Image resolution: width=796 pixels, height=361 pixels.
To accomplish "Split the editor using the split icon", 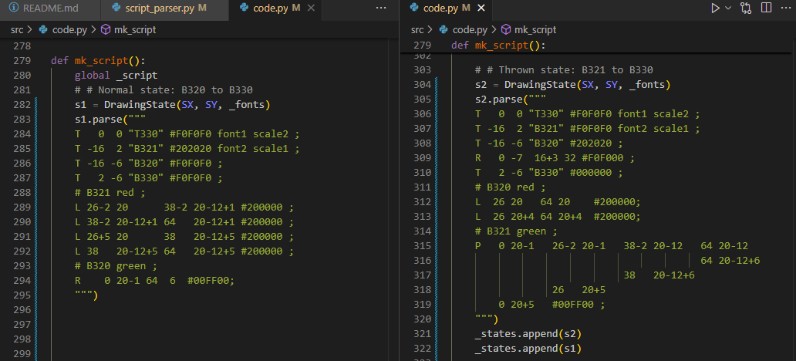I will tap(767, 8).
